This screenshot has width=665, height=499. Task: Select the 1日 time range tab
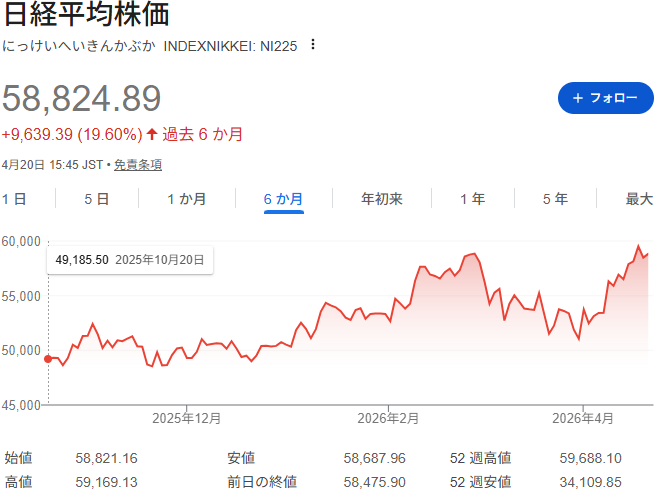pos(14,199)
